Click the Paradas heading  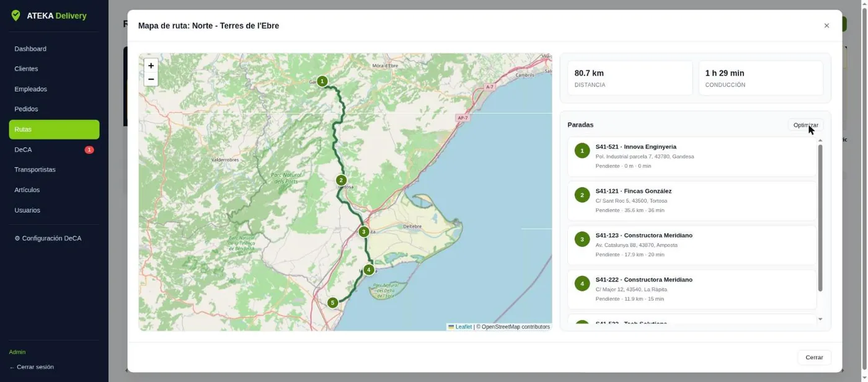point(580,125)
